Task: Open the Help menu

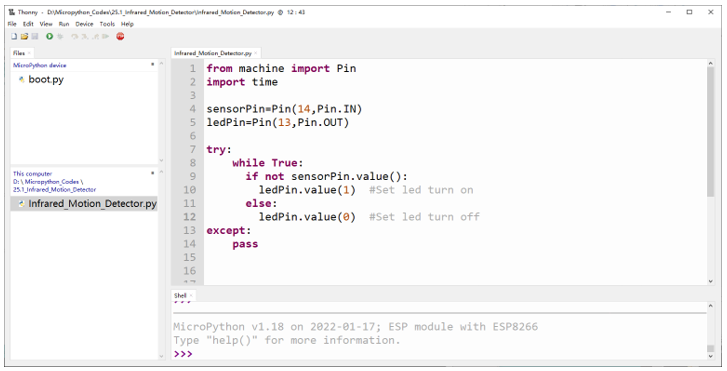Action: point(128,24)
